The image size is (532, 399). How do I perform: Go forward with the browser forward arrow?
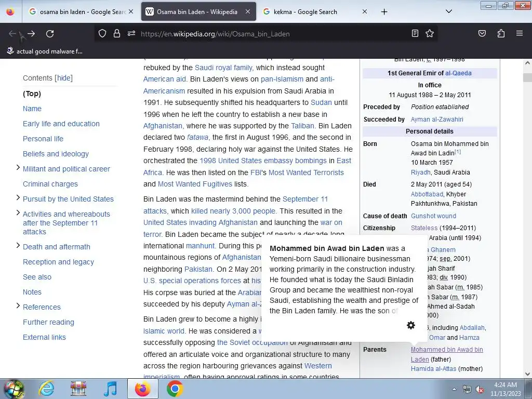tap(31, 34)
